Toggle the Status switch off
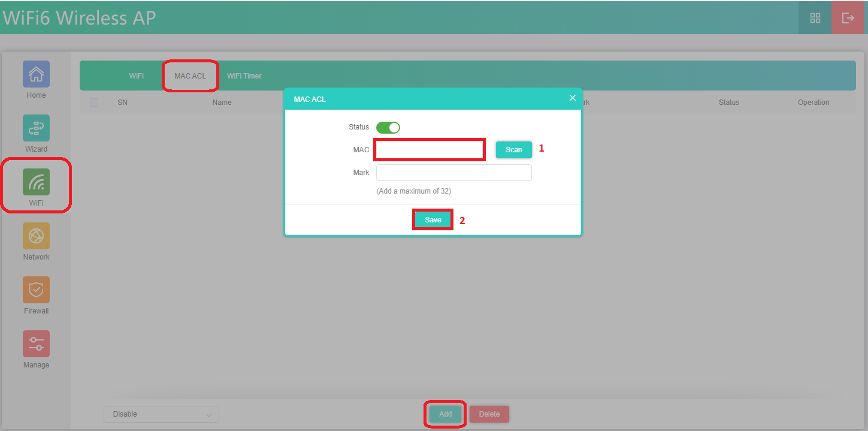The image size is (868, 431). (388, 127)
